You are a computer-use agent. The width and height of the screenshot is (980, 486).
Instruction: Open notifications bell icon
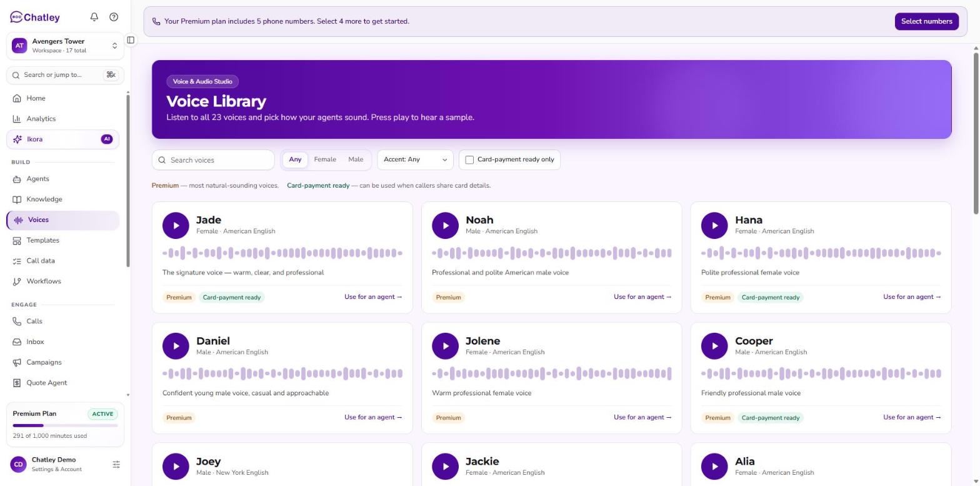point(94,17)
